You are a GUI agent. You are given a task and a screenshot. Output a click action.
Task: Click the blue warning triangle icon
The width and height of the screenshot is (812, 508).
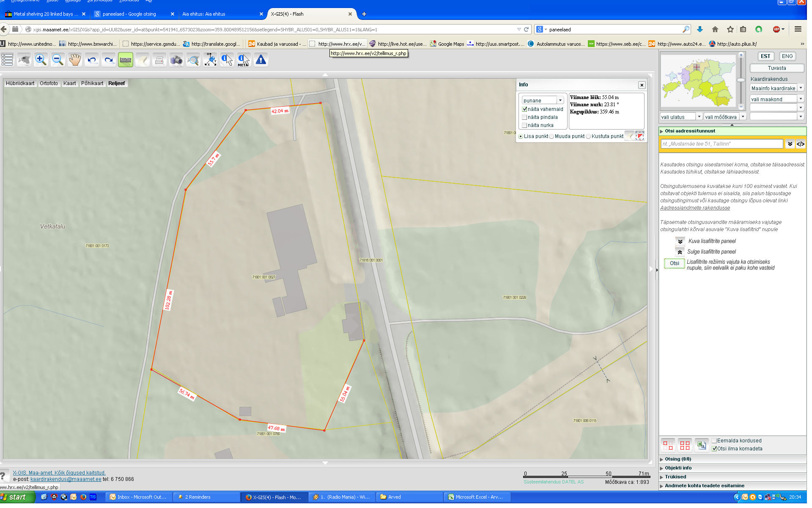(261, 60)
